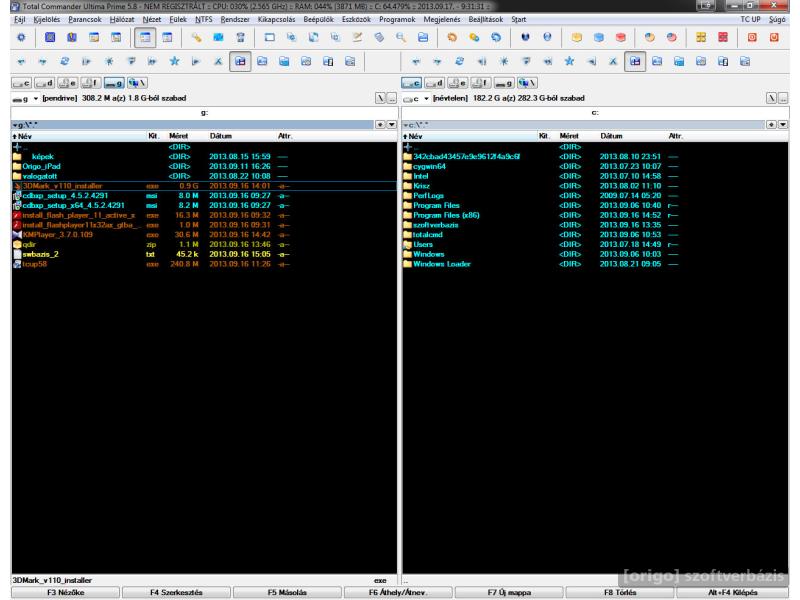This screenshot has height=600, width=800.
Task: Click left panel's forward arrow icon
Action: [x=42, y=62]
